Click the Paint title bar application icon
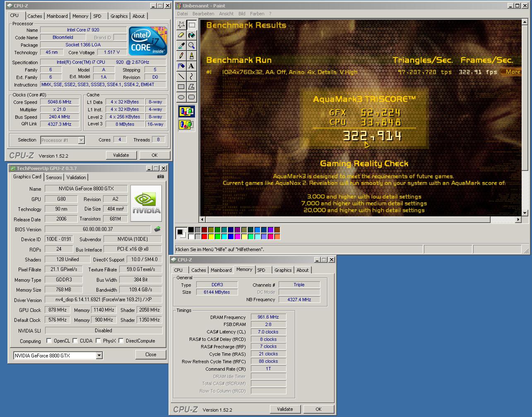This screenshot has width=532, height=417. [x=179, y=6]
